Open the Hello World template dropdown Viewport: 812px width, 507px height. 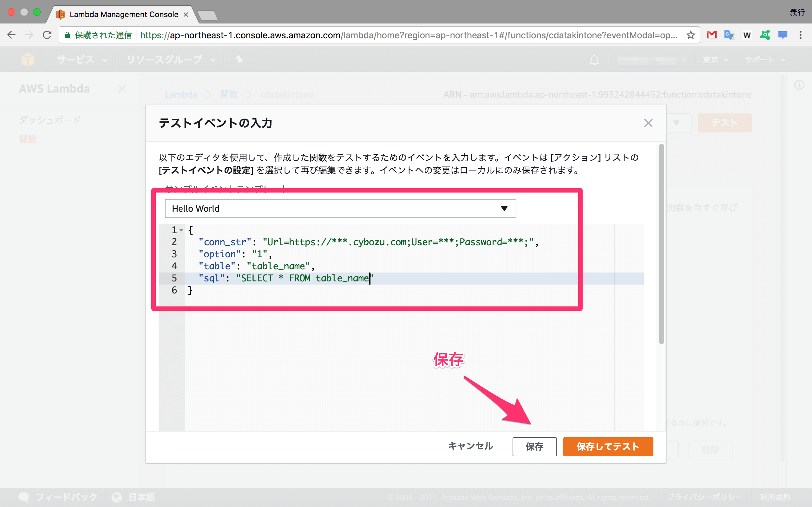(x=340, y=209)
